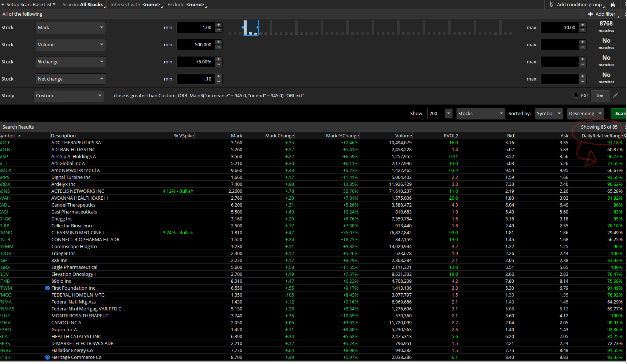Open the % change filter dropdown
The image size is (627, 364).
click(71, 62)
